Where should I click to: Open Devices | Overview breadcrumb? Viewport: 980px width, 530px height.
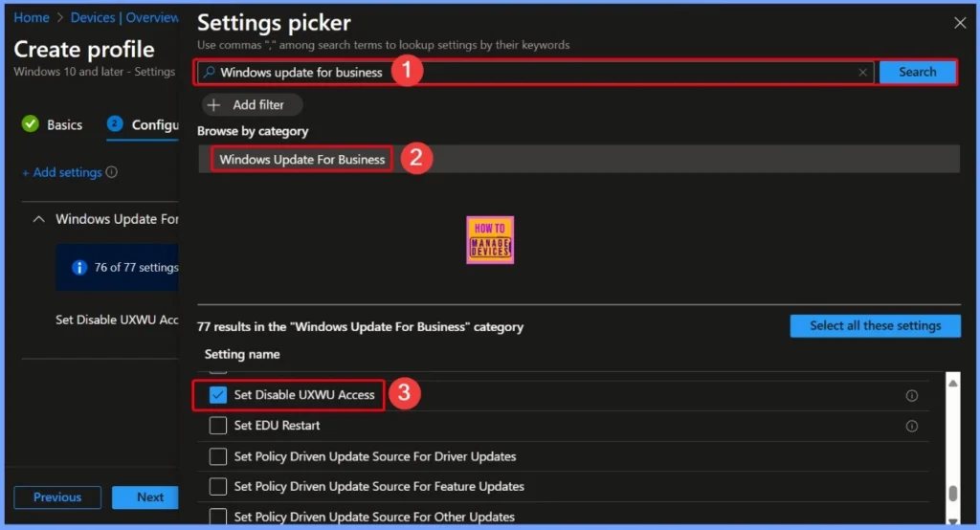pyautogui.click(x=124, y=17)
